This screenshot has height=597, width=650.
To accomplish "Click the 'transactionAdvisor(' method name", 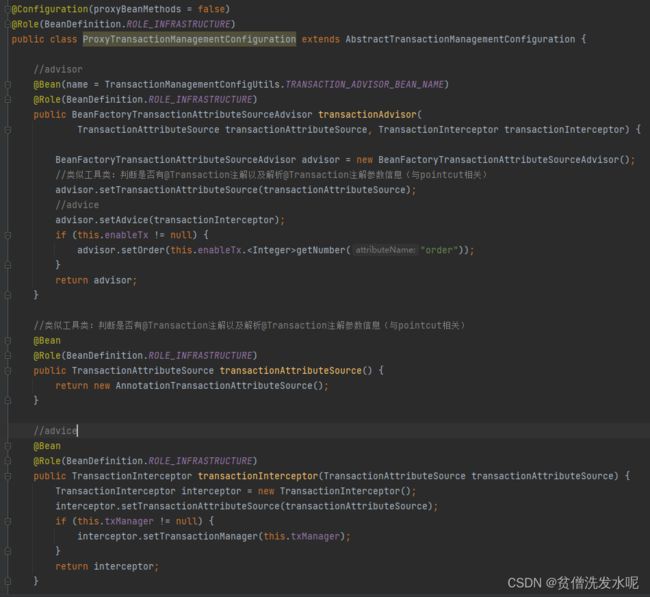I will pos(370,114).
